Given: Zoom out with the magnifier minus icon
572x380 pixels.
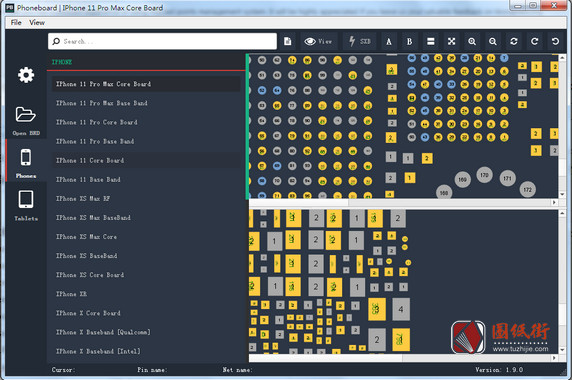Looking at the screenshot, I should click(493, 42).
